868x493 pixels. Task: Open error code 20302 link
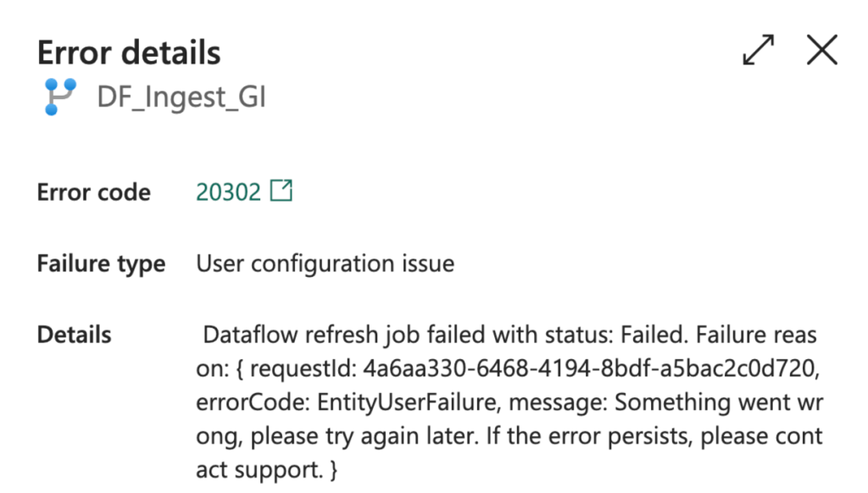pyautogui.click(x=228, y=192)
